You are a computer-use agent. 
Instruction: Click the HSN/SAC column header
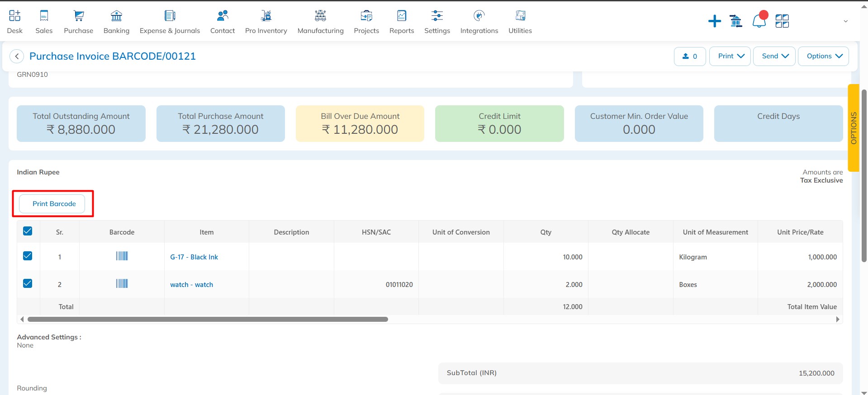[x=376, y=232]
